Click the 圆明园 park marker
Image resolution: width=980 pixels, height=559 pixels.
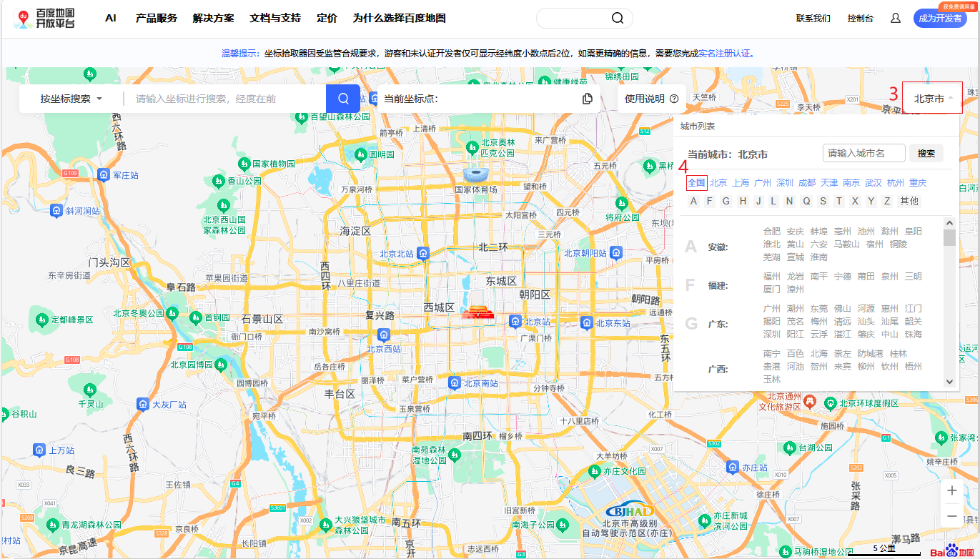(x=361, y=154)
